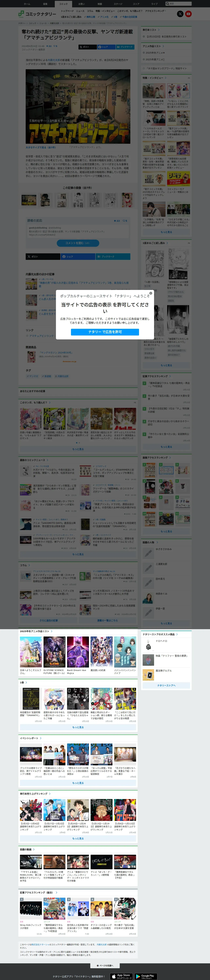Screen dimensions: 210x980
Task: Open アクセスランキング in comic sub-navigation
Action: click(x=155, y=11)
